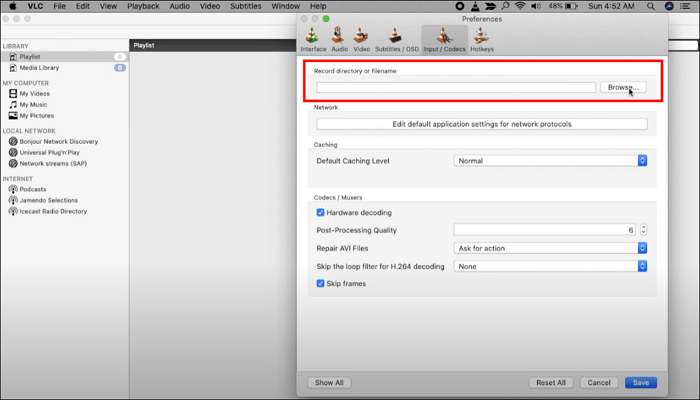Click the Playlist icon in sidebar

(13, 57)
